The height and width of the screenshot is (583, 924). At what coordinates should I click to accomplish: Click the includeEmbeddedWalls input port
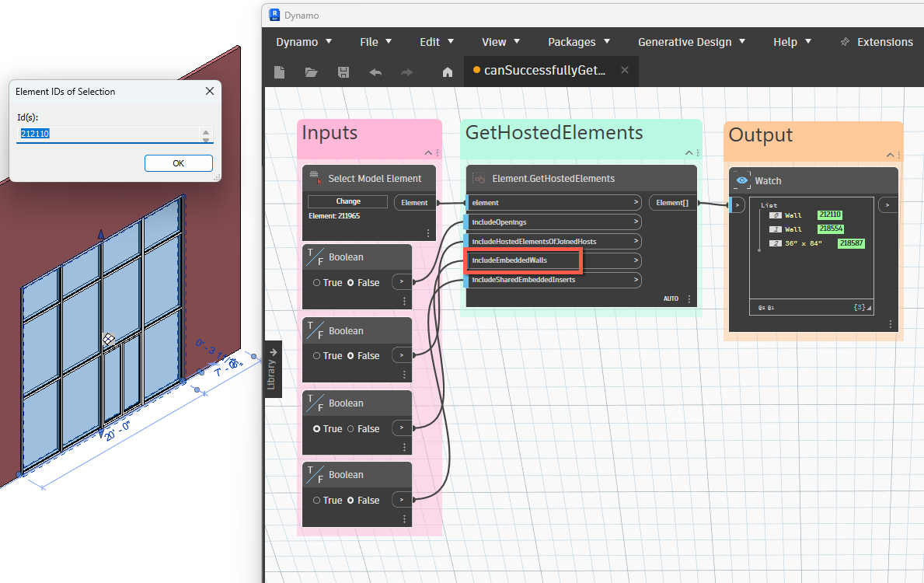coord(553,260)
